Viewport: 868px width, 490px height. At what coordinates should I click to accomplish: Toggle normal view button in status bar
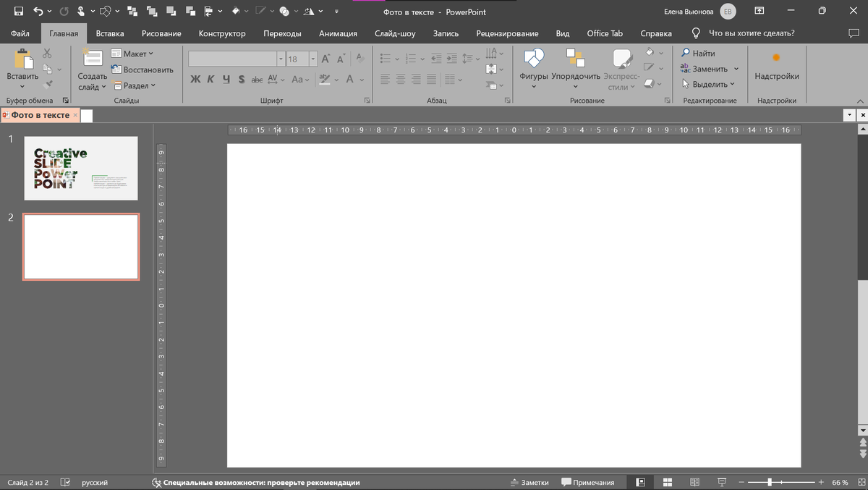(640, 482)
